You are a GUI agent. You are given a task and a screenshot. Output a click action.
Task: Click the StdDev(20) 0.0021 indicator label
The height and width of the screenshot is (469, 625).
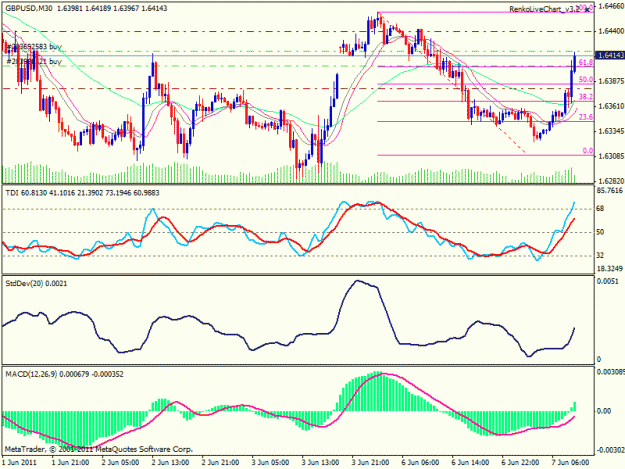pyautogui.click(x=36, y=284)
